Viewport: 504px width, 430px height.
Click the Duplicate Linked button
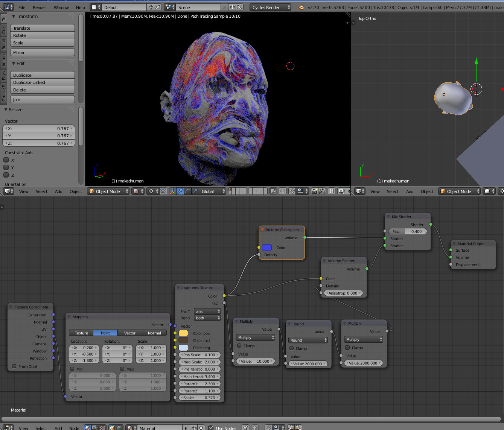tap(42, 82)
